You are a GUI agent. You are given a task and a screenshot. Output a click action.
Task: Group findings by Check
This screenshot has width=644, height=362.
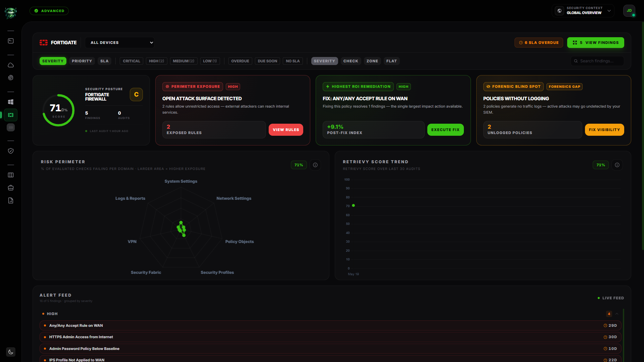click(351, 61)
